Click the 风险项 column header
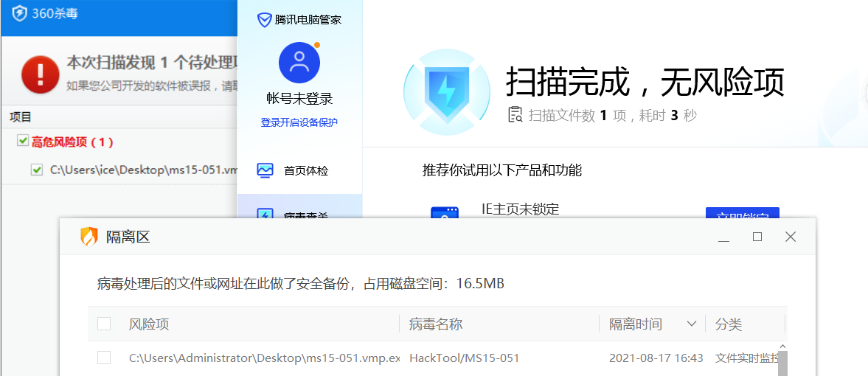868x376 pixels. point(149,324)
